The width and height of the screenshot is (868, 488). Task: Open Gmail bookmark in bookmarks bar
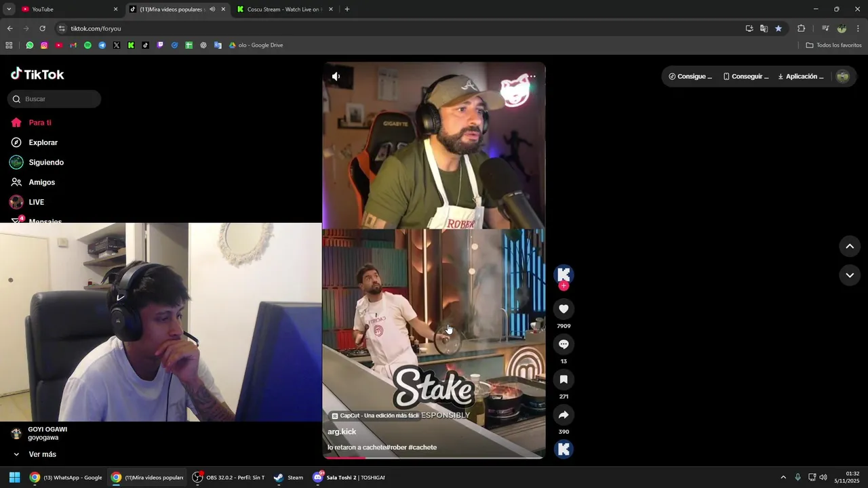pyautogui.click(x=73, y=45)
